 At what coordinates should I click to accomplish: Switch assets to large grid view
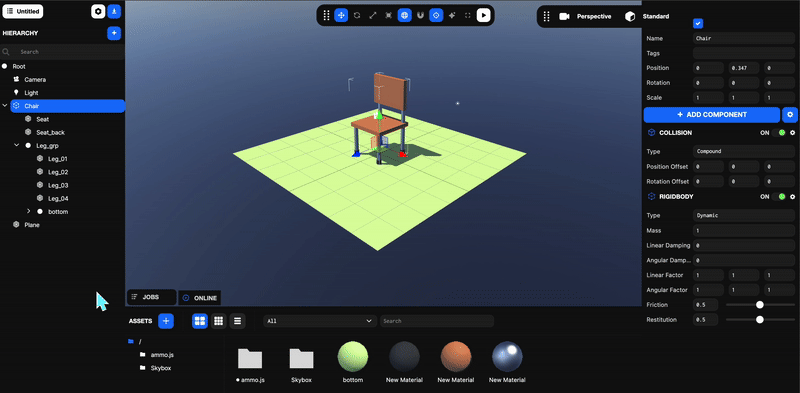coord(200,321)
